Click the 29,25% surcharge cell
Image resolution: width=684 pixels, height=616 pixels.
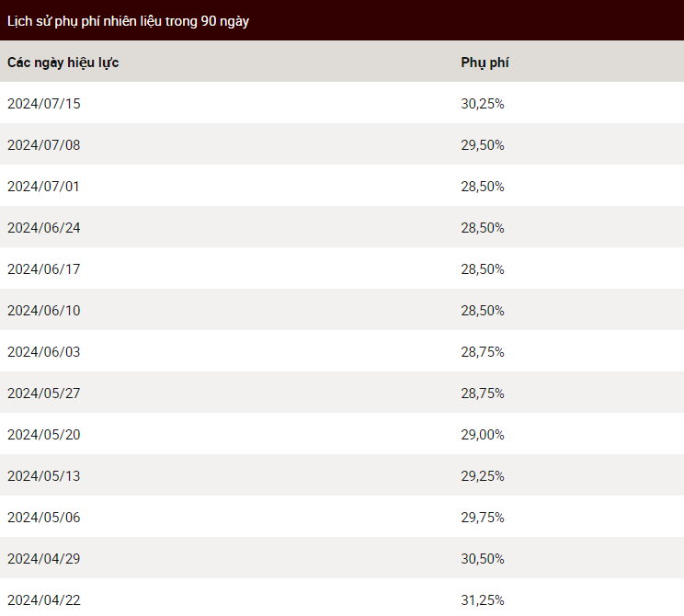click(x=483, y=476)
